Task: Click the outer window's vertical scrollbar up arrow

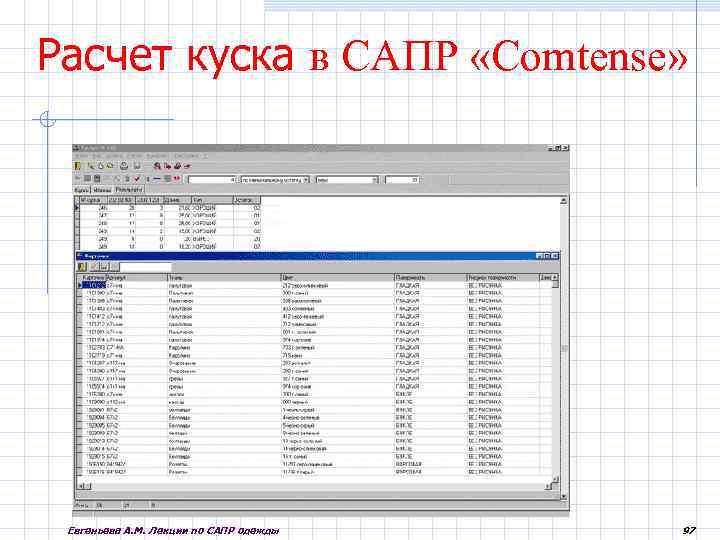Action: [564, 201]
